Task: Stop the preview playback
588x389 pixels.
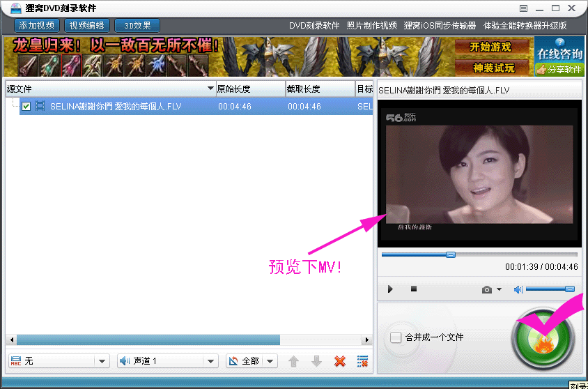Action: click(414, 289)
